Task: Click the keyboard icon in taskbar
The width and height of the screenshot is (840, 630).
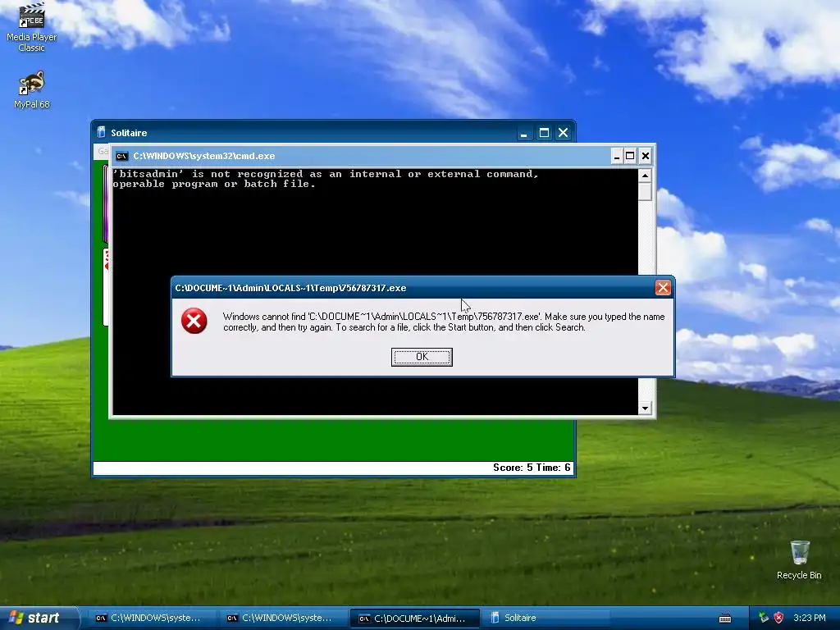Action: pyautogui.click(x=725, y=619)
